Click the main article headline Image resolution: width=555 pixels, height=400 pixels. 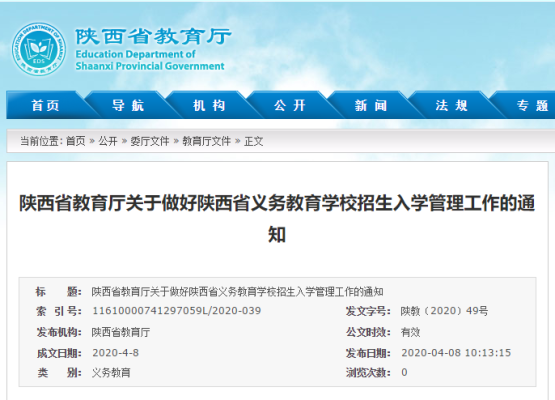pos(277,218)
